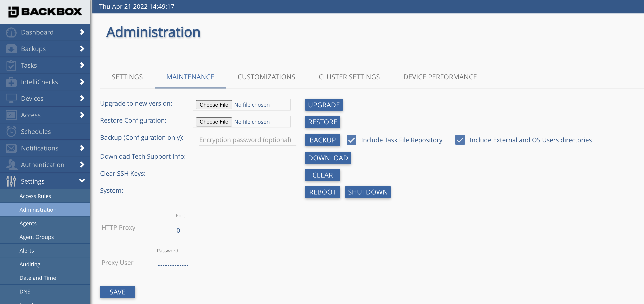The height and width of the screenshot is (304, 644).
Task: Expand the Devices menu arrow
Action: 82,98
